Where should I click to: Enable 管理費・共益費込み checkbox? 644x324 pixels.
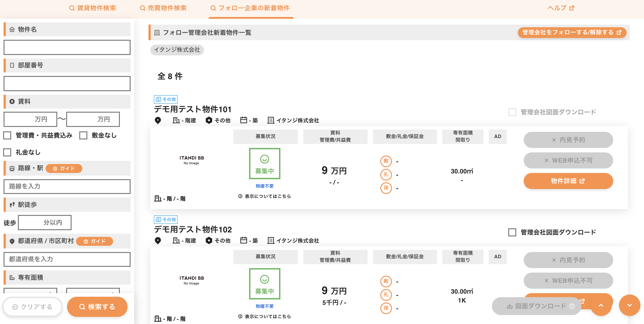pyautogui.click(x=7, y=135)
